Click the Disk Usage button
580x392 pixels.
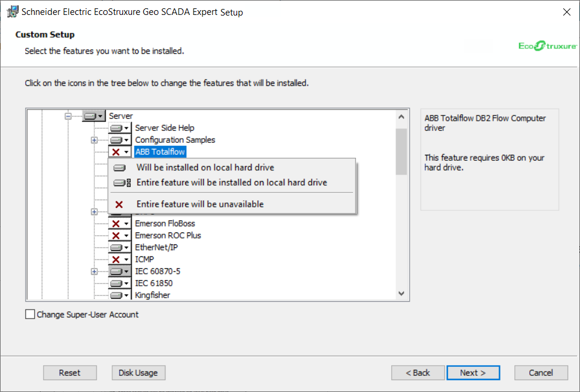click(x=138, y=373)
